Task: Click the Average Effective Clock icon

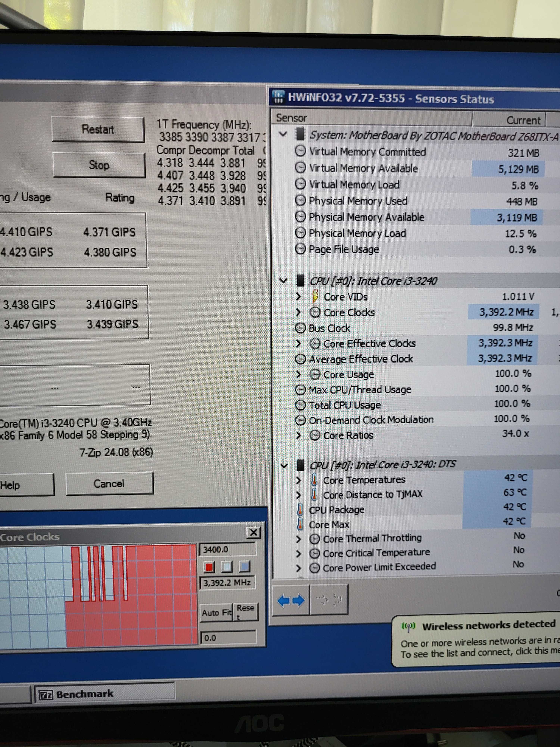Action: (300, 359)
